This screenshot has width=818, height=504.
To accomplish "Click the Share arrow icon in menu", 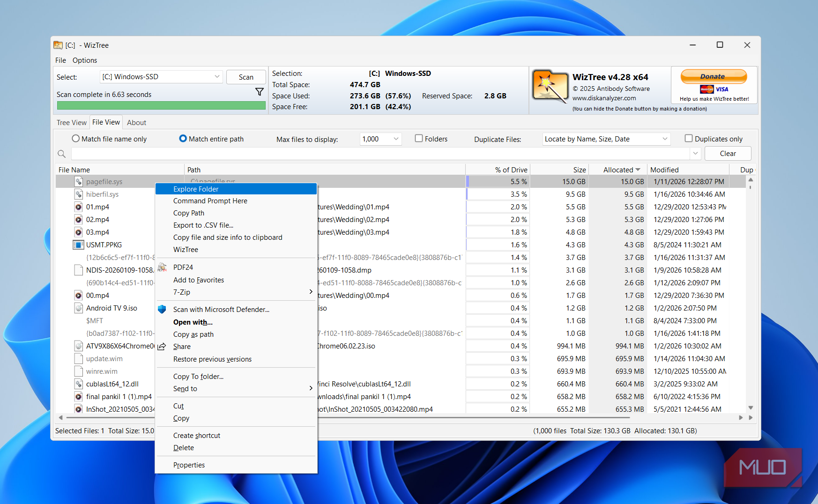I will point(162,347).
